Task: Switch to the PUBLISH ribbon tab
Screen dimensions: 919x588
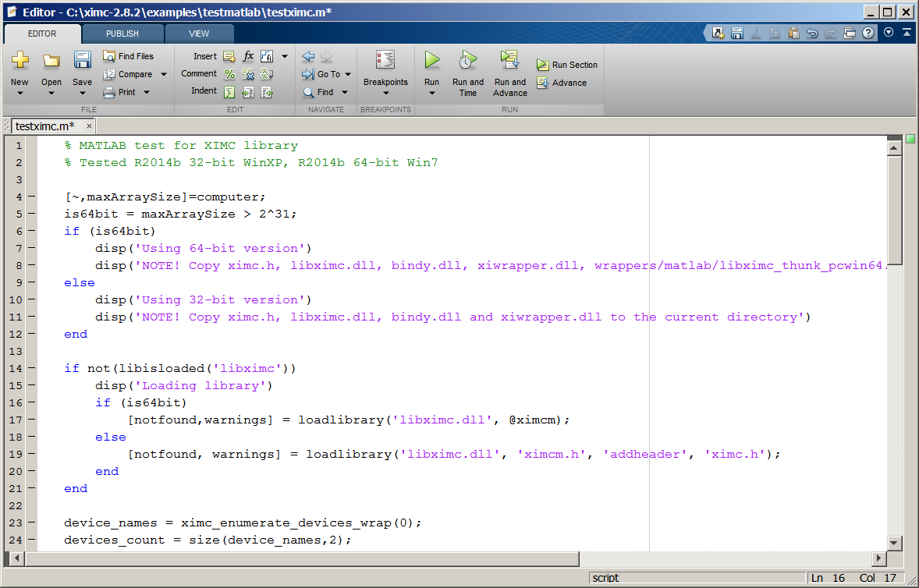Action: pos(122,34)
